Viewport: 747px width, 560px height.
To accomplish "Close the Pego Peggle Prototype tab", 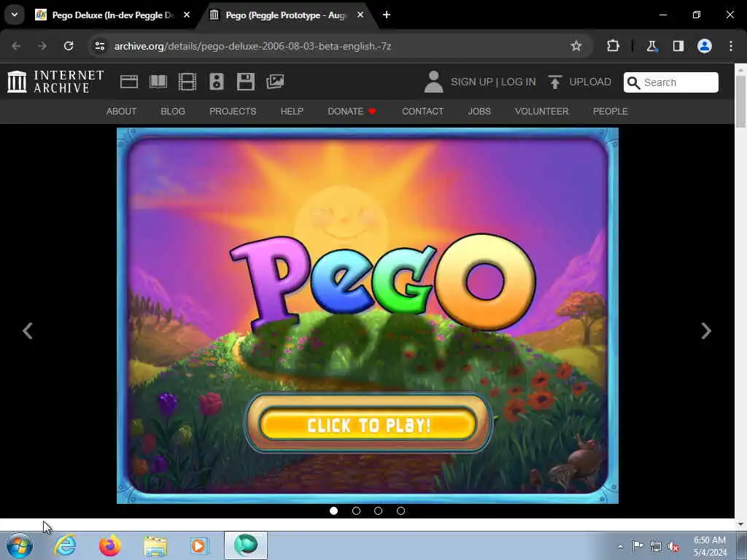I will 360,15.
